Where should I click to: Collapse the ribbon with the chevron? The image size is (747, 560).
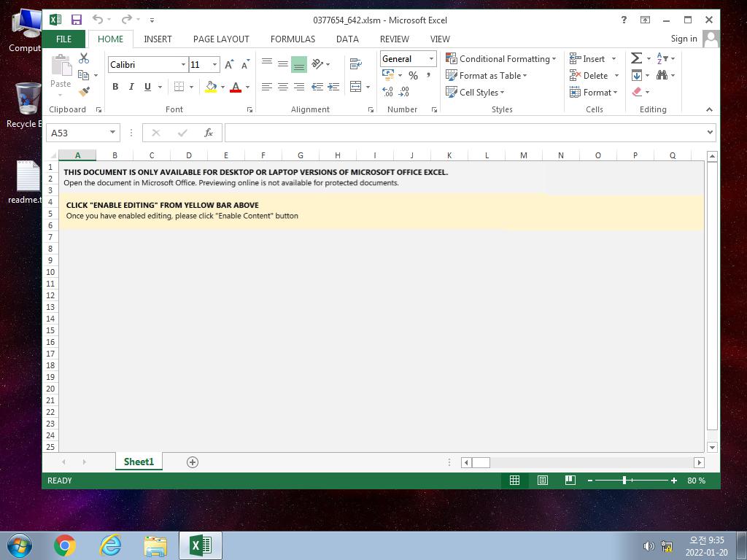(x=709, y=109)
